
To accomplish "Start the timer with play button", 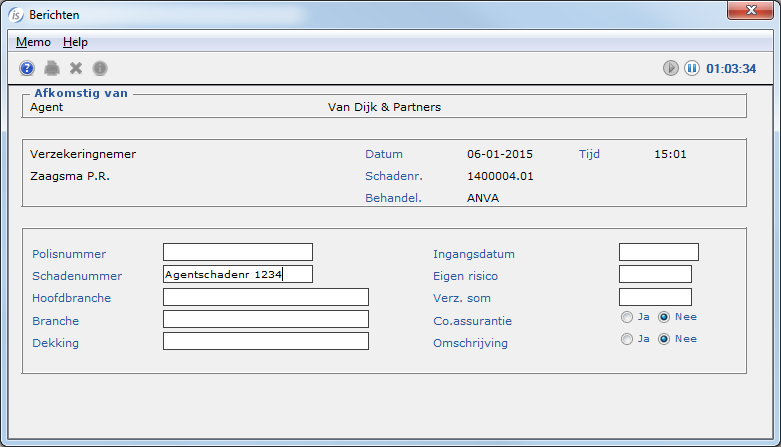I will (670, 68).
